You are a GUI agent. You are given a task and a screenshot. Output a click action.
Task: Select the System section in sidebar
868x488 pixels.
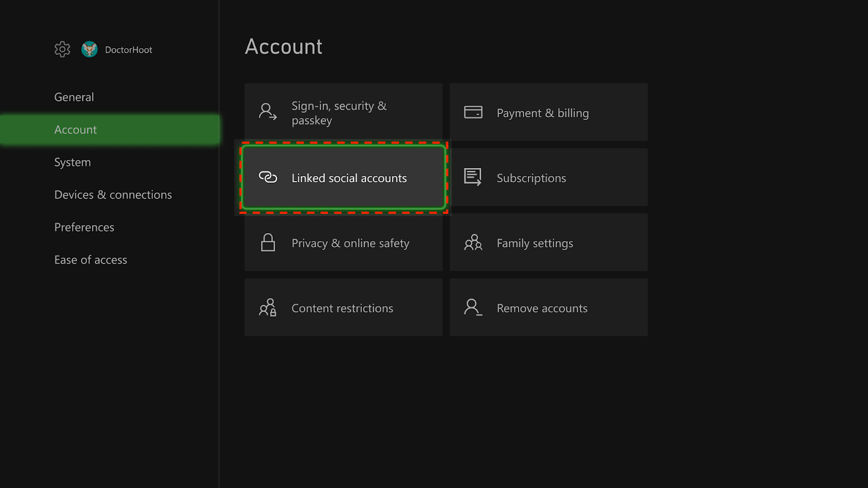(72, 162)
